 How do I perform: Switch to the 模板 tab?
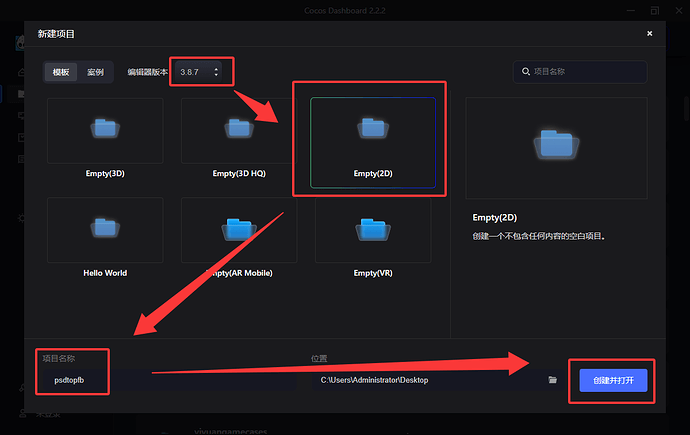[x=61, y=72]
